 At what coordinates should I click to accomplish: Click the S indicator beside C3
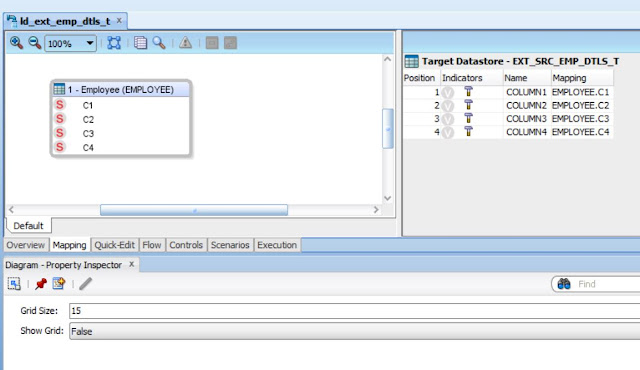[x=60, y=133]
